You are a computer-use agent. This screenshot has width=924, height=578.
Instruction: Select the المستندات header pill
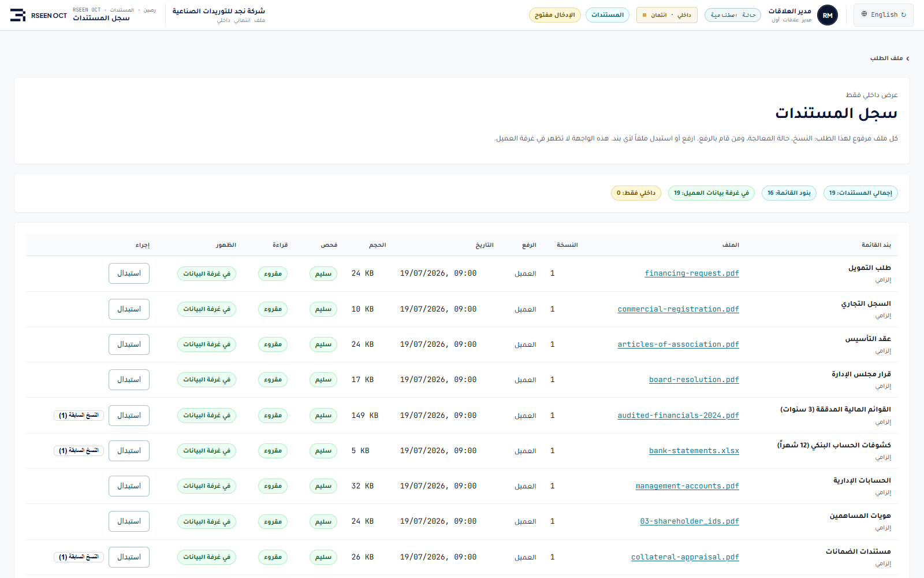608,15
